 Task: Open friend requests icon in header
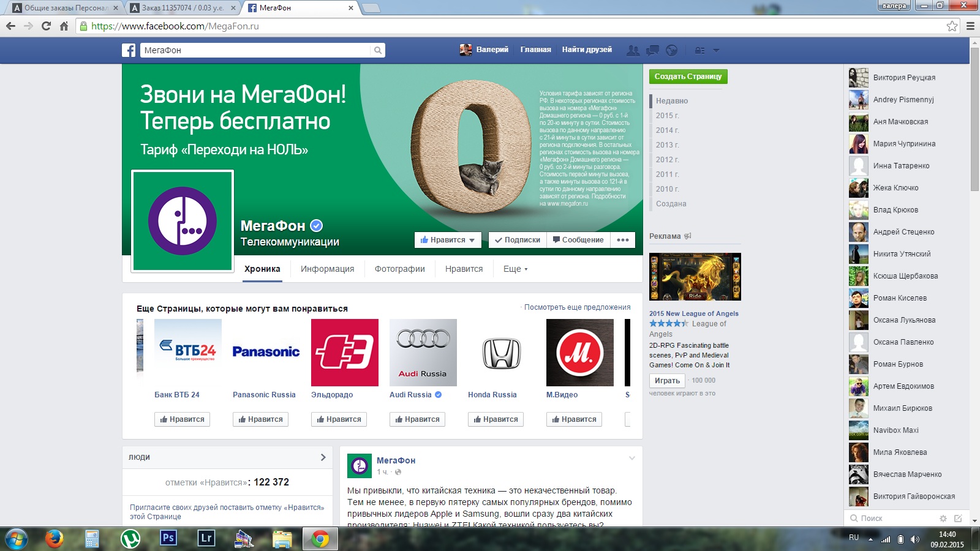[x=633, y=50]
